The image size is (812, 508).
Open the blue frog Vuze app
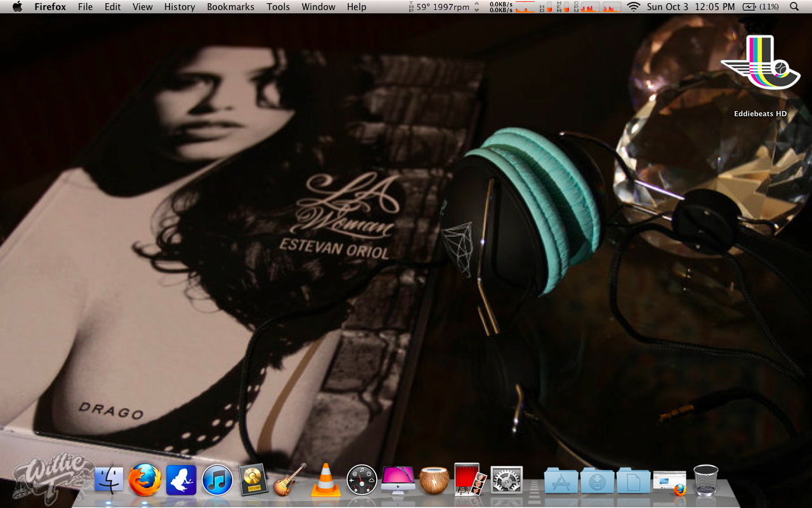pos(181,480)
